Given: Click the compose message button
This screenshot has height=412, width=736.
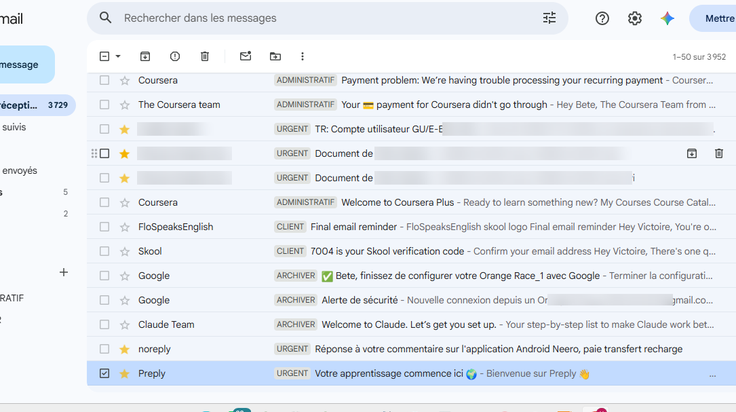Looking at the screenshot, I should (x=26, y=65).
